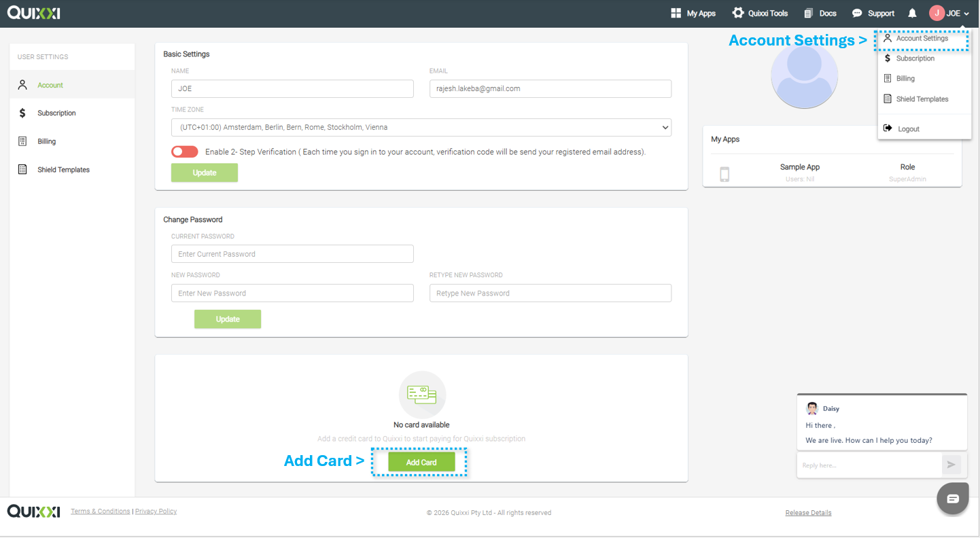980x538 pixels.
Task: Open the Privacy Policy link
Action: click(x=156, y=511)
